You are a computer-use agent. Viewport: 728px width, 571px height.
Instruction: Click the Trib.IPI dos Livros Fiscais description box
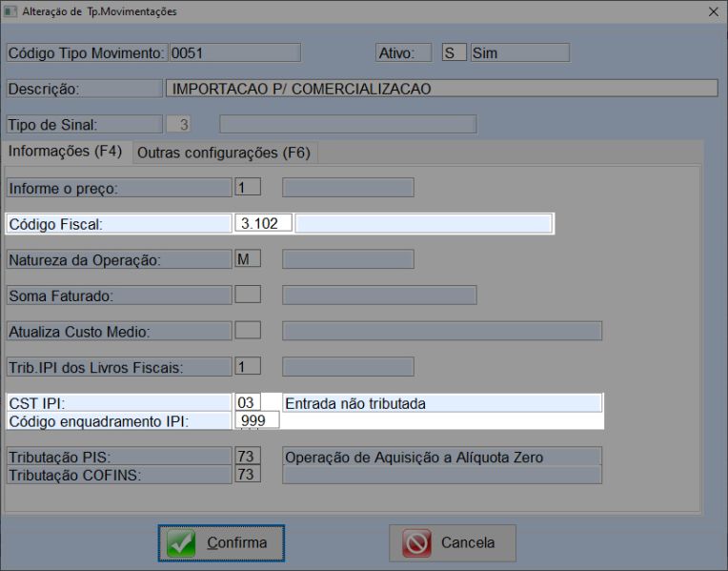[348, 367]
